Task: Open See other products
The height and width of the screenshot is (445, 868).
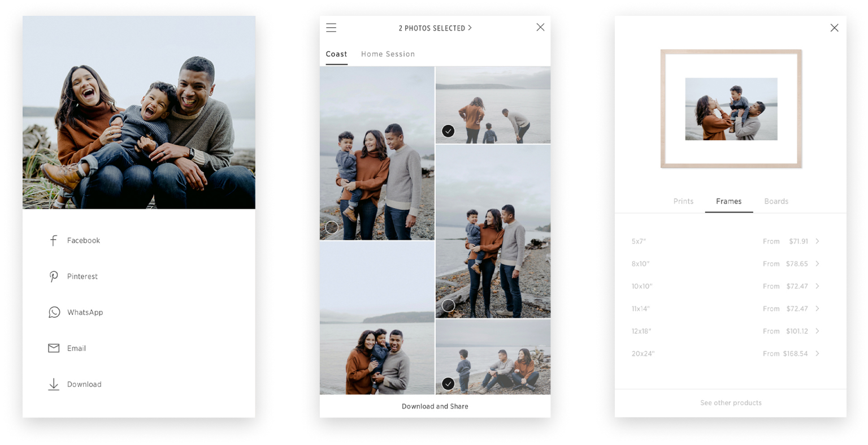Action: pos(731,403)
